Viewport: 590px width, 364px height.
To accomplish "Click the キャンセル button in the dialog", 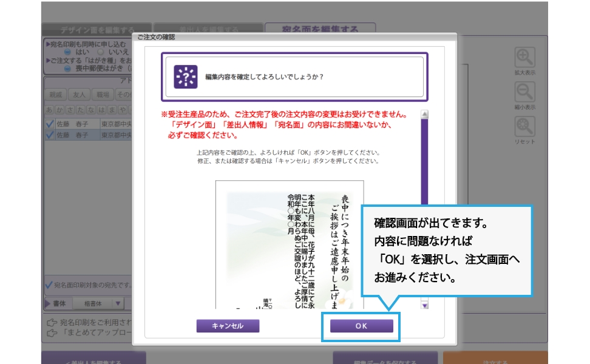I will (x=228, y=326).
